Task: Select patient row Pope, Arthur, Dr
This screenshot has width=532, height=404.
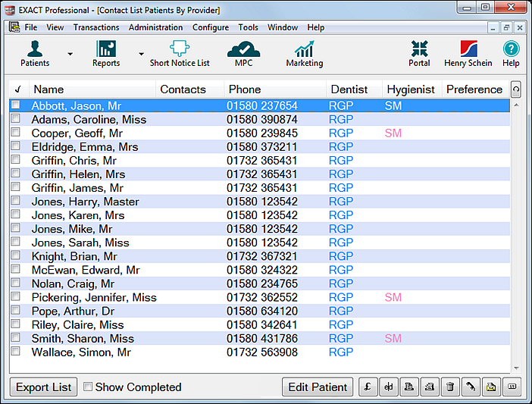Action: (260, 311)
